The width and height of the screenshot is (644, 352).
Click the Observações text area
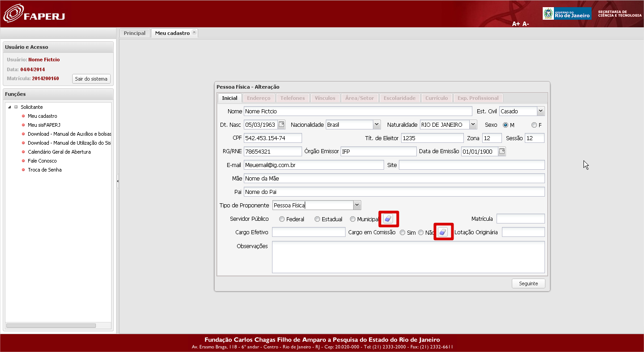click(x=408, y=257)
